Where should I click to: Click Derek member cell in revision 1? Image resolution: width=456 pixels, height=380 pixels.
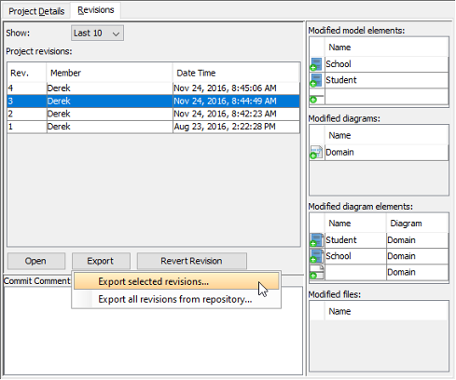[109, 127]
